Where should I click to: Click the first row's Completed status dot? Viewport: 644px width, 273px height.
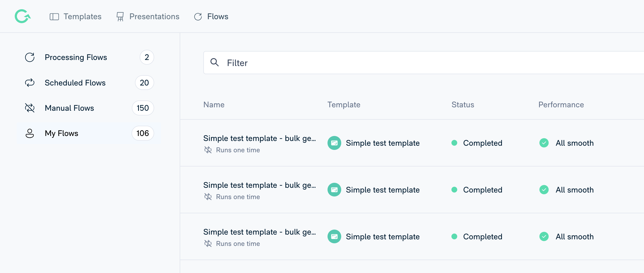(x=454, y=143)
